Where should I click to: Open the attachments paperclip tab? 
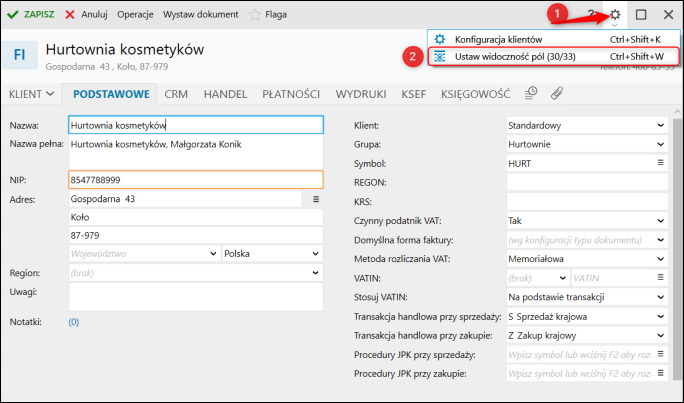557,93
